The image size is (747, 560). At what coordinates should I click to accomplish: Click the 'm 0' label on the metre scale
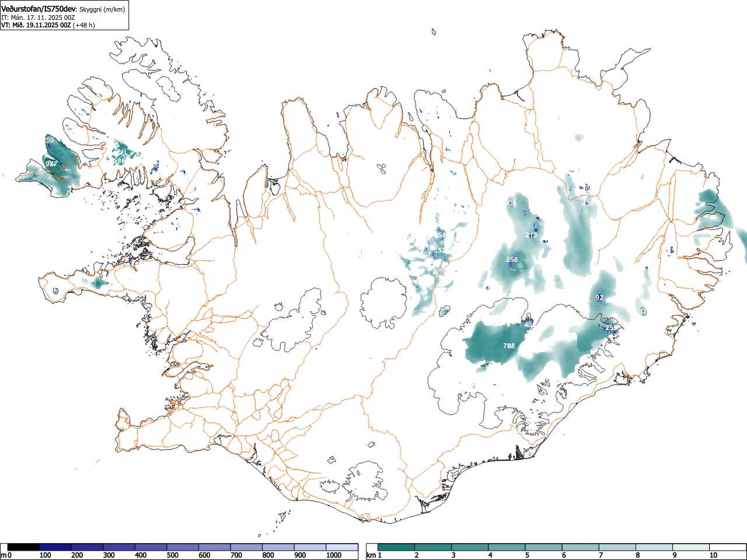tap(6, 555)
